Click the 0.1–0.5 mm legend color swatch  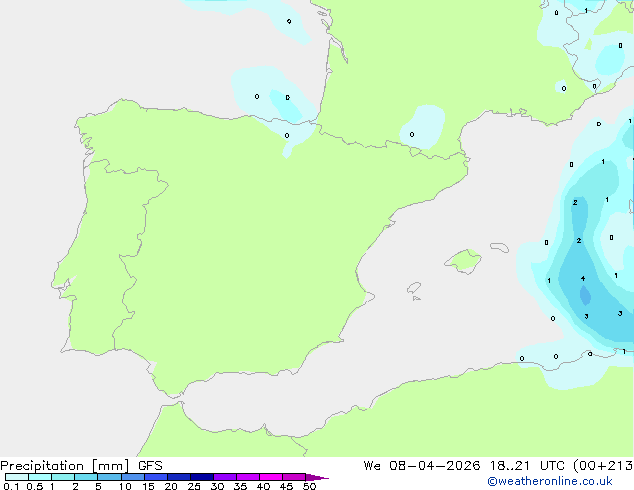point(17,477)
